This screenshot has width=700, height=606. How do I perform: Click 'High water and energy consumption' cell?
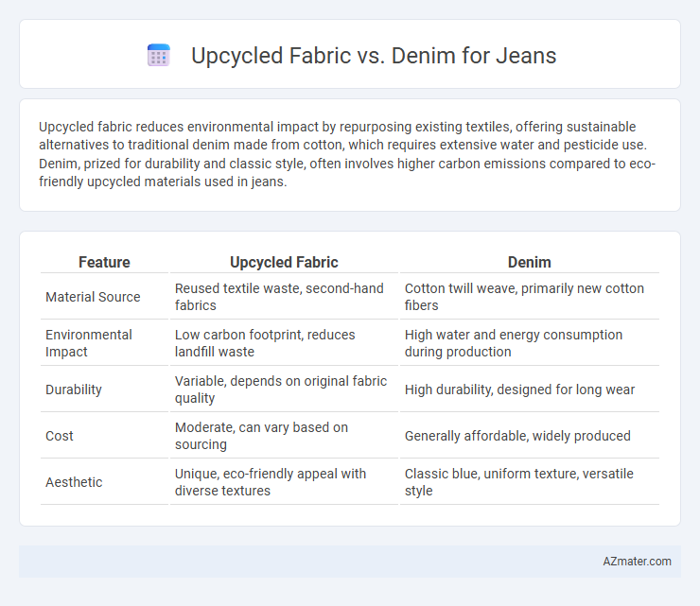530,343
